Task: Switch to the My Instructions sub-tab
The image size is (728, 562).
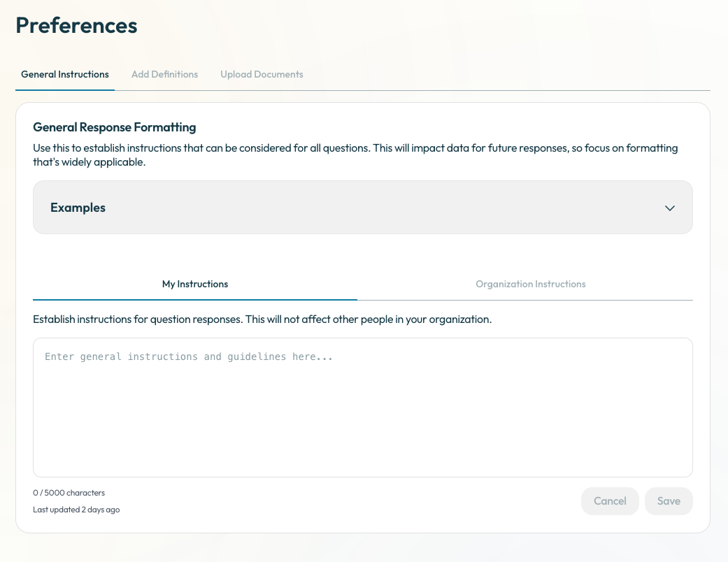Action: pyautogui.click(x=195, y=284)
